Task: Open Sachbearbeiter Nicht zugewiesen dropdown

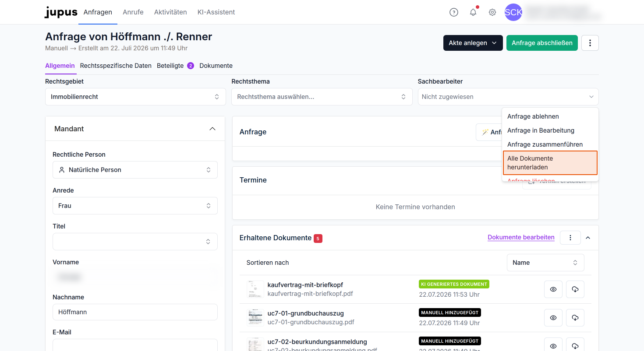Action: [508, 97]
